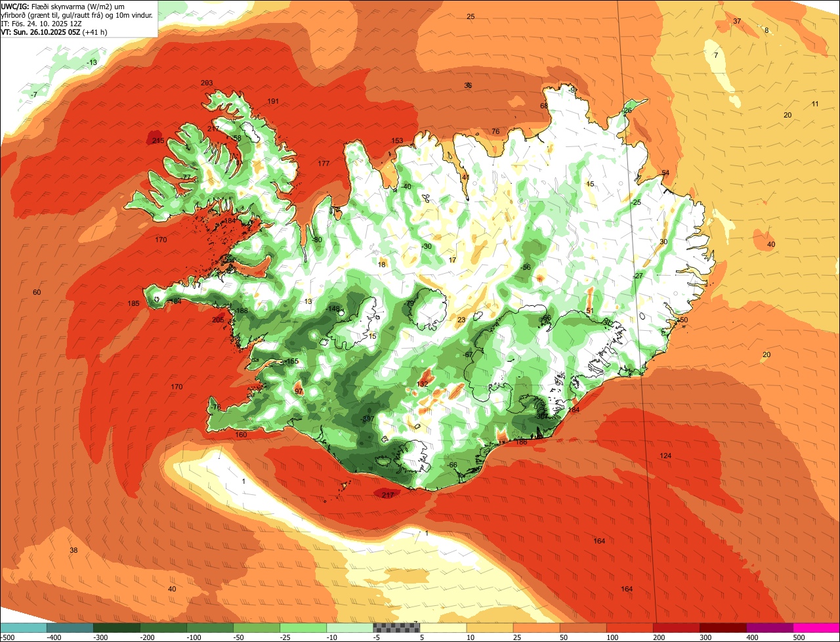The image size is (840, 642).
Task: Select the 50 to 100 dark orange legend swatch
Action: click(x=583, y=628)
